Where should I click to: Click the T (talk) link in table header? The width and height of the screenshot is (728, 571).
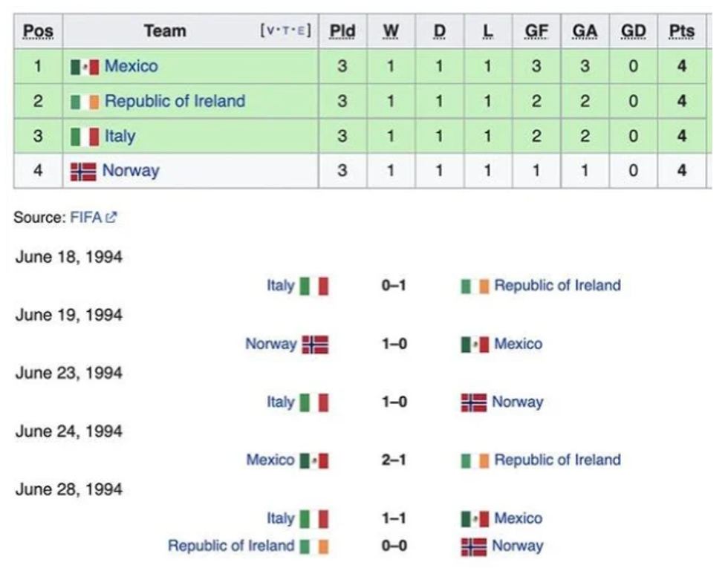pyautogui.click(x=285, y=31)
